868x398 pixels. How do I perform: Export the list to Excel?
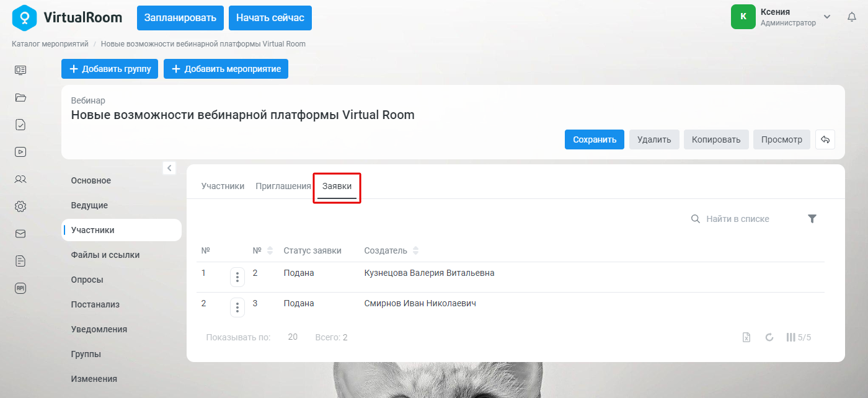(747, 337)
